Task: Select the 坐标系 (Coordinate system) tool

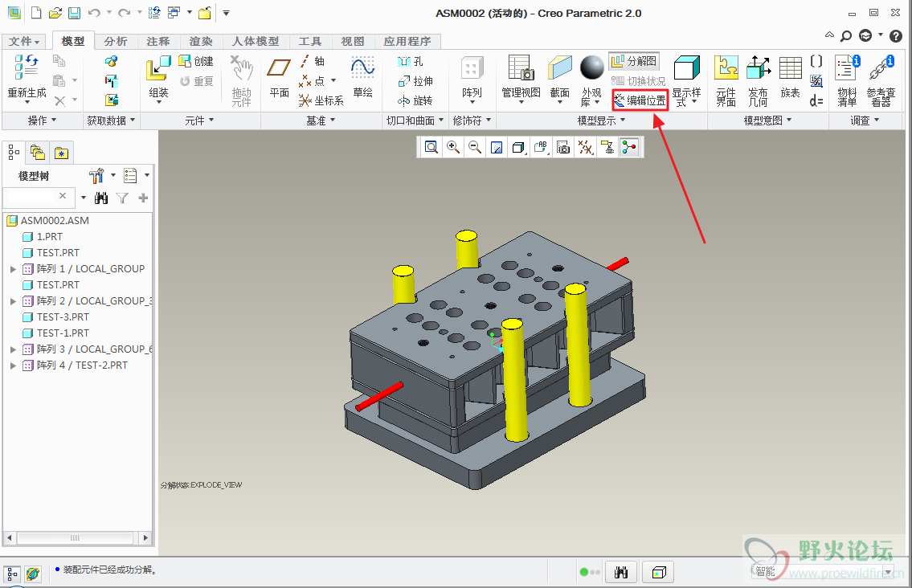Action: 321,100
